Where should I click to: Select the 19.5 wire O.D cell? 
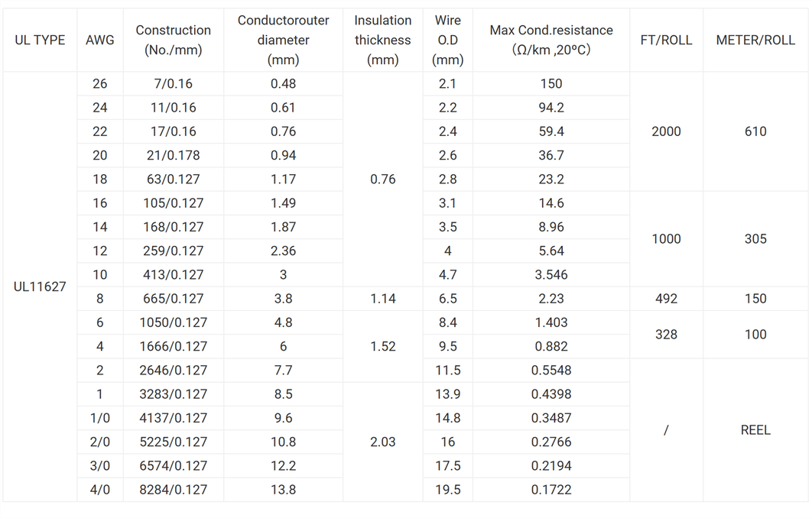pyautogui.click(x=448, y=490)
